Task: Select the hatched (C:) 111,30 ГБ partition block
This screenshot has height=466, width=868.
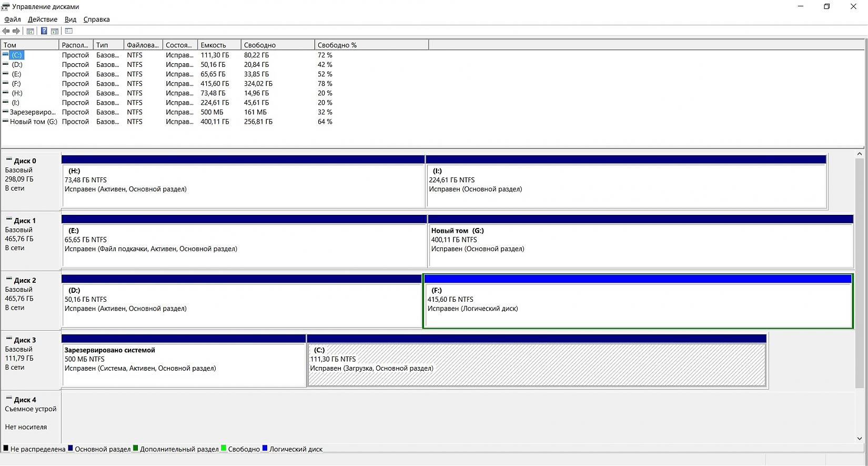Action: (537, 361)
